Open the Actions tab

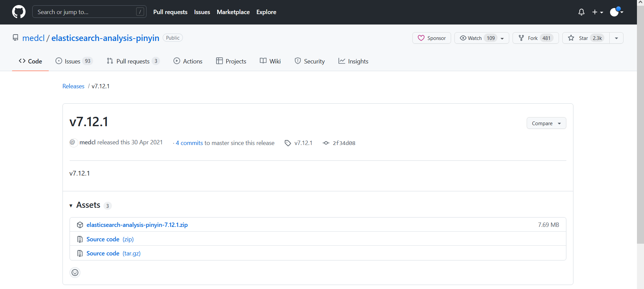coord(188,61)
